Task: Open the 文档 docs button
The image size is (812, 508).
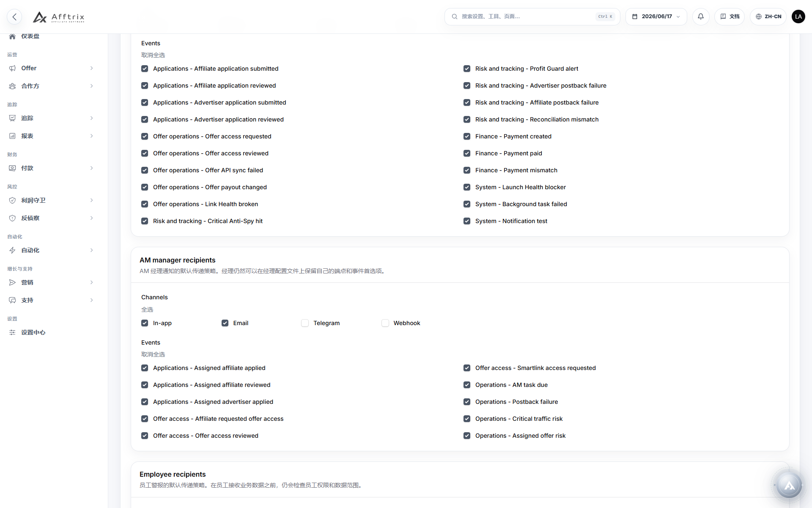Action: click(730, 17)
